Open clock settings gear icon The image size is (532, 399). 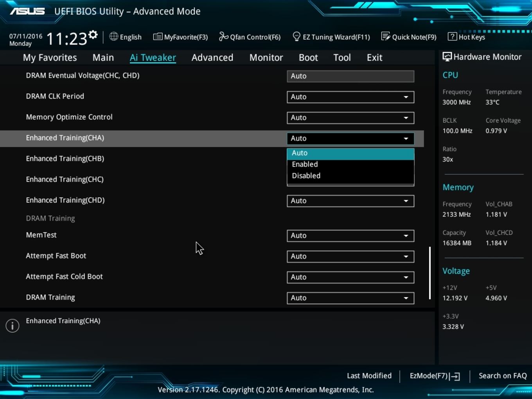(93, 35)
